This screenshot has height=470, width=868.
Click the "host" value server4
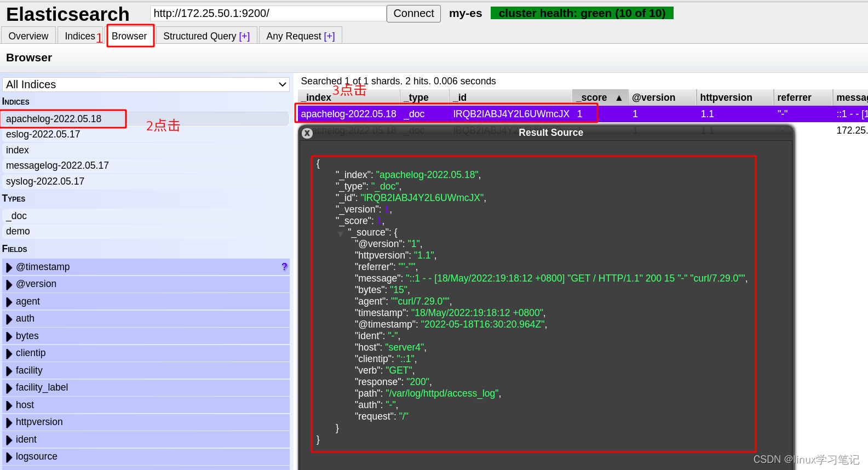(405, 347)
